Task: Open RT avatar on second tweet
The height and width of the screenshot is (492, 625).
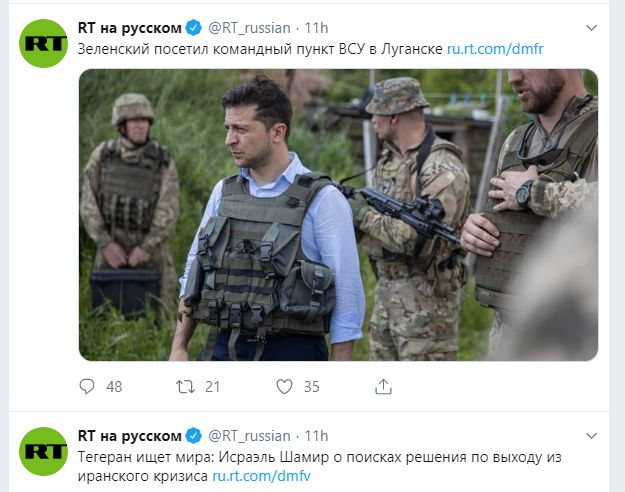Action: click(x=43, y=451)
